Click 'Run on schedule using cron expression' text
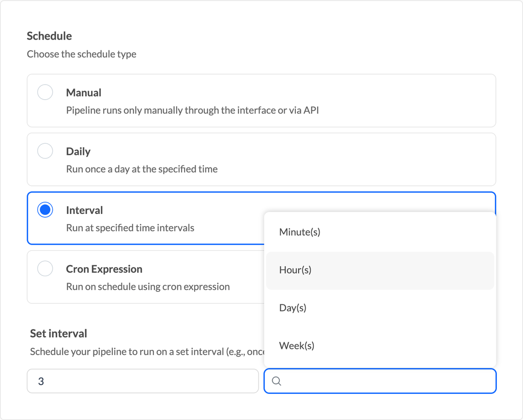 pyautogui.click(x=148, y=287)
